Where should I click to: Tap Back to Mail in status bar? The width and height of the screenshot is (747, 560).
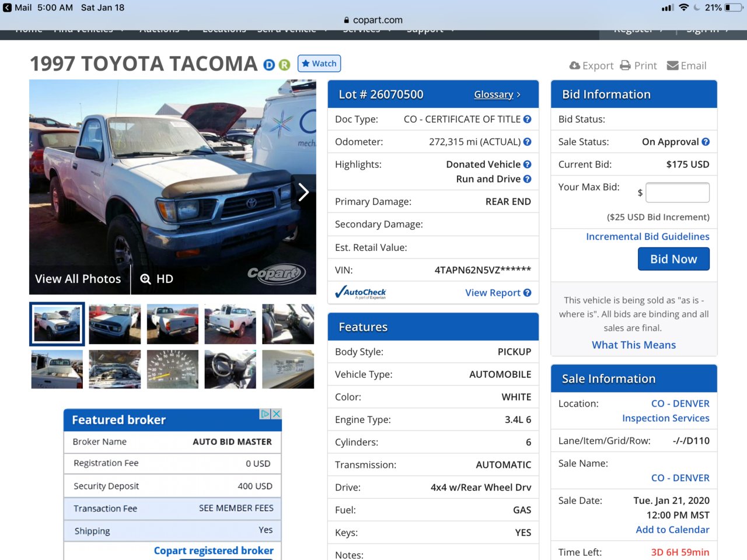[18, 8]
